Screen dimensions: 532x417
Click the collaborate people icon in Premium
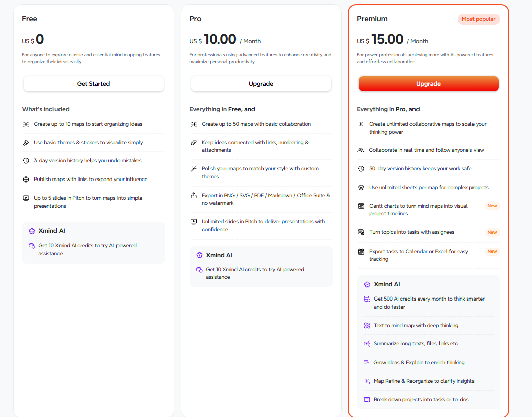coord(361,150)
